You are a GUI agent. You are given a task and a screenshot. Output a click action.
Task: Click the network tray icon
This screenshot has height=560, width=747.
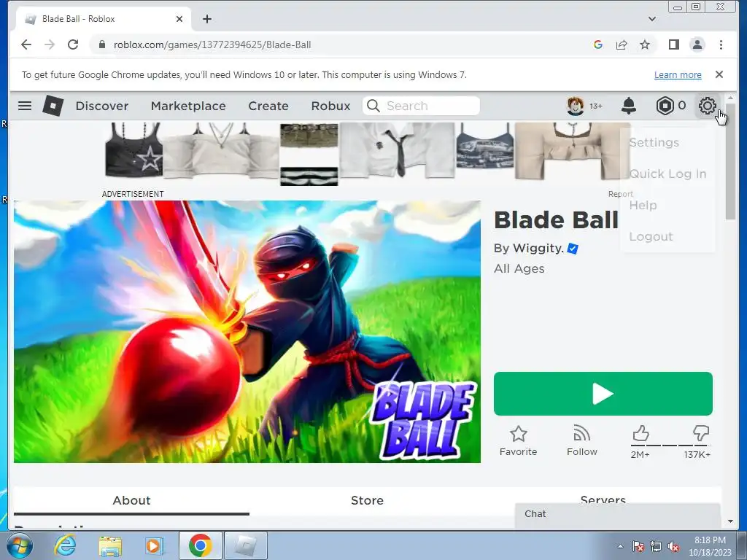pos(656,546)
